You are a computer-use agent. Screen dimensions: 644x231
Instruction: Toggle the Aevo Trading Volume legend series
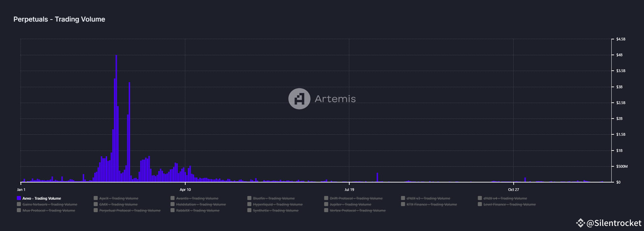pos(39,198)
